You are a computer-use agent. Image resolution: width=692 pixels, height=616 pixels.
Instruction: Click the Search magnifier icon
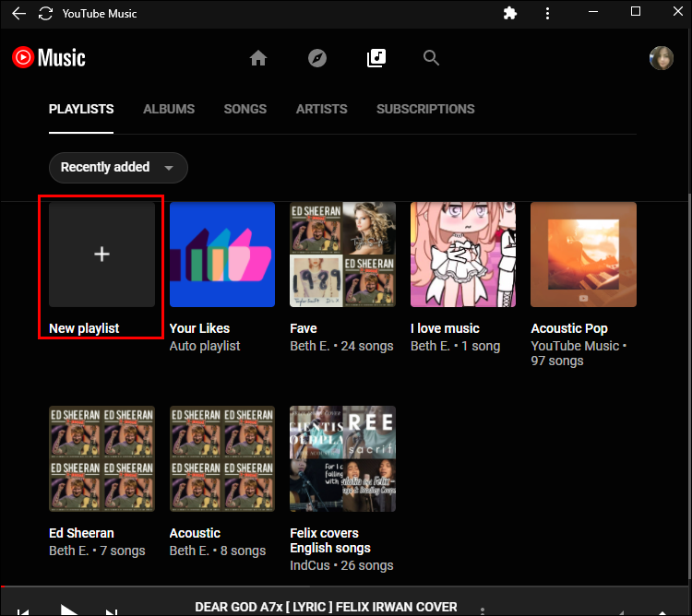pos(431,58)
